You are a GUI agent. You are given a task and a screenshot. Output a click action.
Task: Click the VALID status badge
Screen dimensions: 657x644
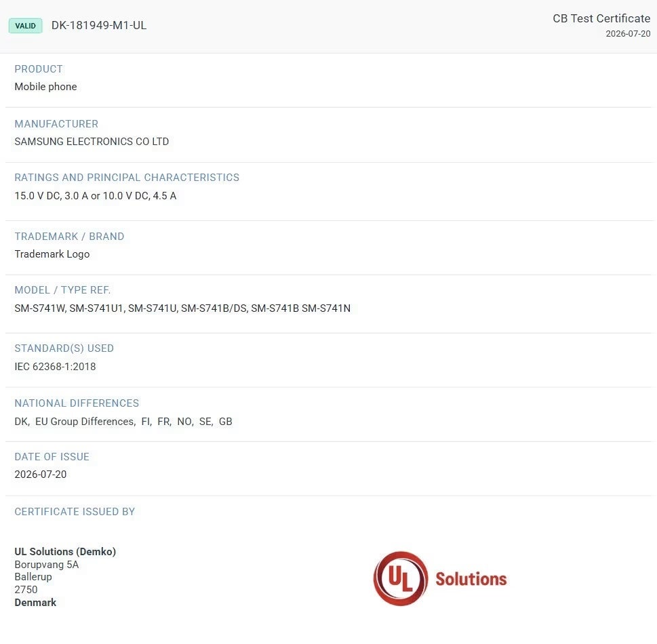click(x=26, y=26)
